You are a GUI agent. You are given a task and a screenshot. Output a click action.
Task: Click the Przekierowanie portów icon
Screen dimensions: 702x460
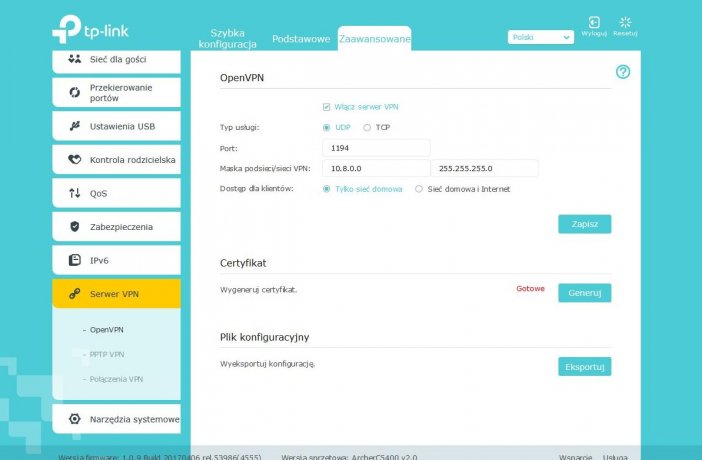click(x=74, y=92)
